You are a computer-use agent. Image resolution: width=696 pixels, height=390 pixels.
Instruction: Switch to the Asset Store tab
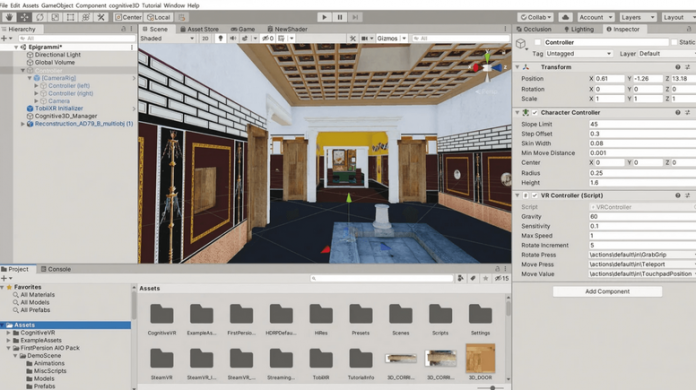click(x=199, y=29)
